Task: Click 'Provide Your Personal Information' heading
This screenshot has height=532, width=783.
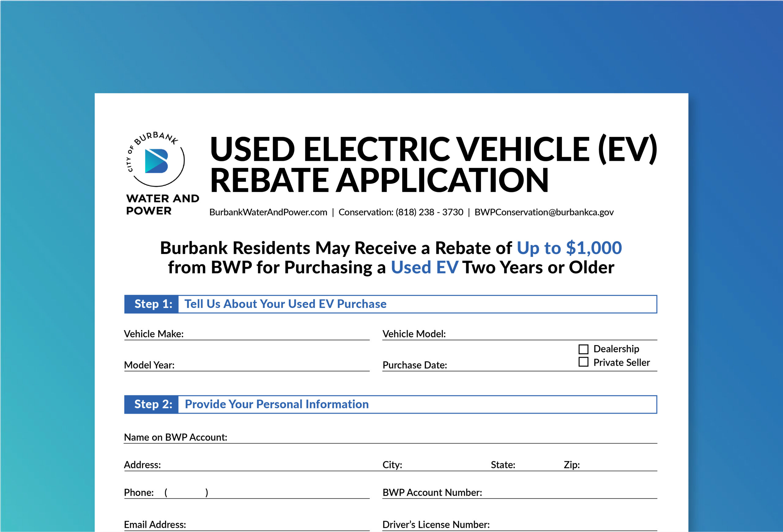Action: tap(276, 404)
